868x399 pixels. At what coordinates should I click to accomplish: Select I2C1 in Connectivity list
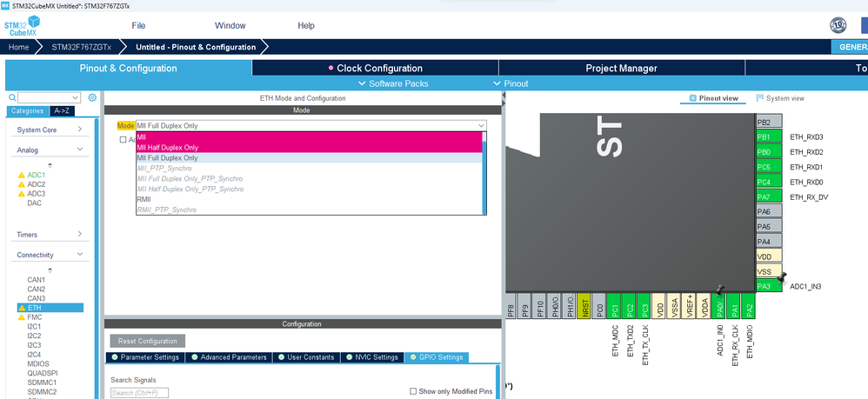34,327
